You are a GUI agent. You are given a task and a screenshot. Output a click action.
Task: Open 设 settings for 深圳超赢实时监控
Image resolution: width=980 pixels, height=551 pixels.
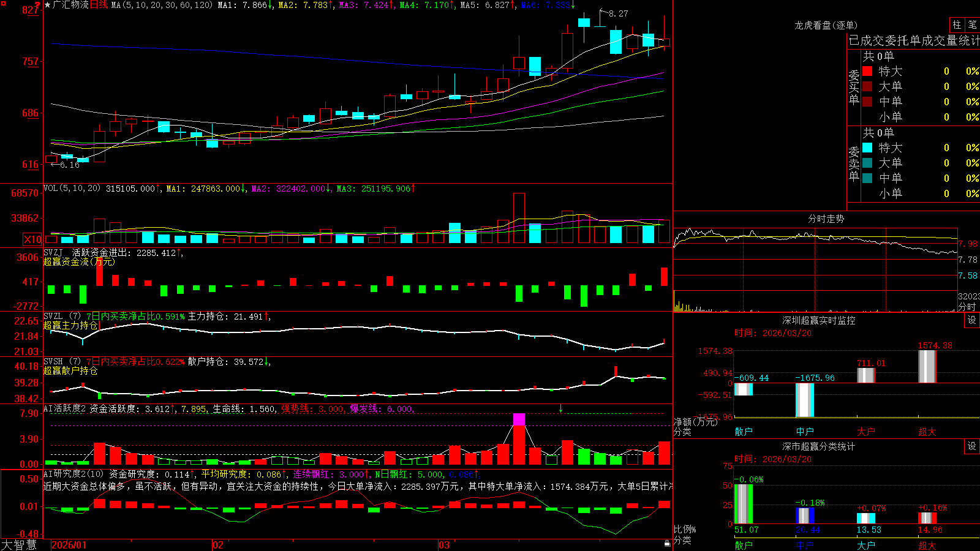pyautogui.click(x=972, y=320)
